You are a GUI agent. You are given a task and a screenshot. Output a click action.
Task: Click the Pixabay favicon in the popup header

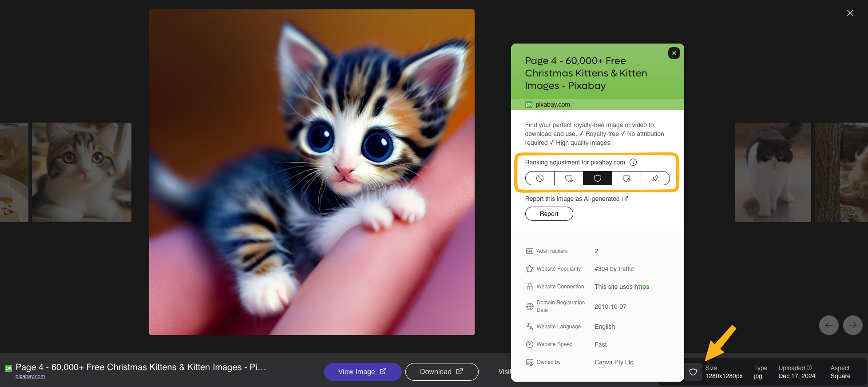pyautogui.click(x=529, y=104)
